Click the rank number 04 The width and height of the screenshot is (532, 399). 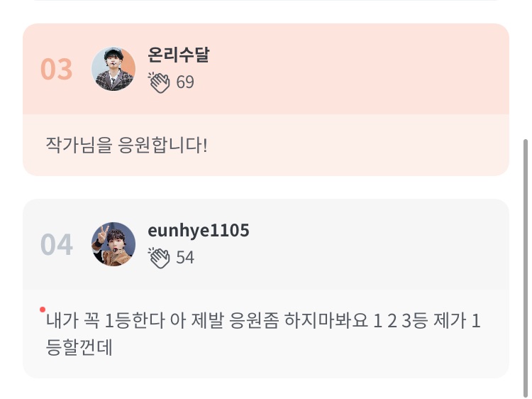point(57,245)
